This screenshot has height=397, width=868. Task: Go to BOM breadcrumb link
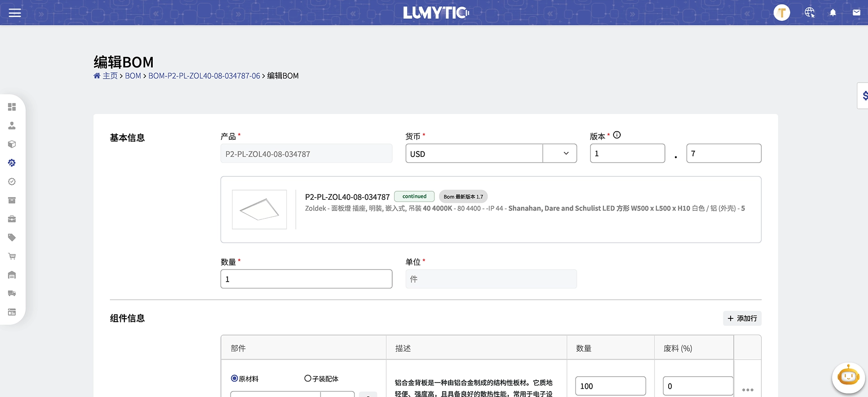(133, 76)
